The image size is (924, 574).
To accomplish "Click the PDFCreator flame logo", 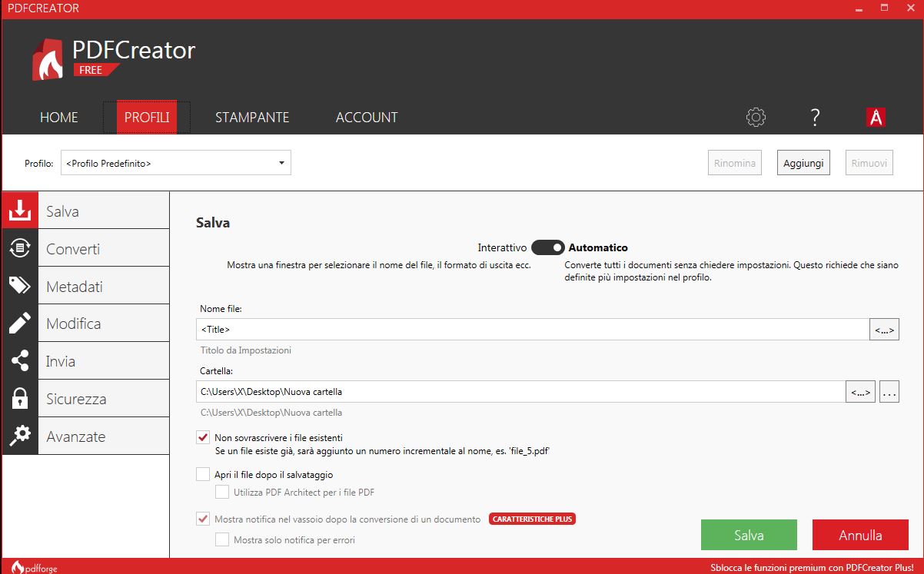I will [x=48, y=59].
